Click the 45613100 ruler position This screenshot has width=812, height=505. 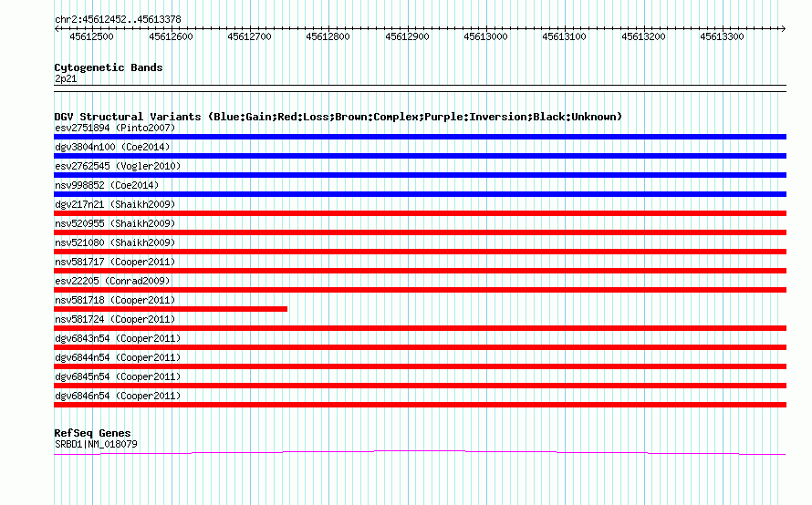click(564, 36)
